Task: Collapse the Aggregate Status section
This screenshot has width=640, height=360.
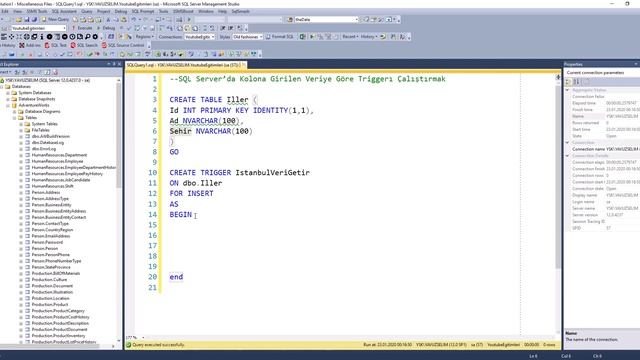Action: tap(567, 90)
